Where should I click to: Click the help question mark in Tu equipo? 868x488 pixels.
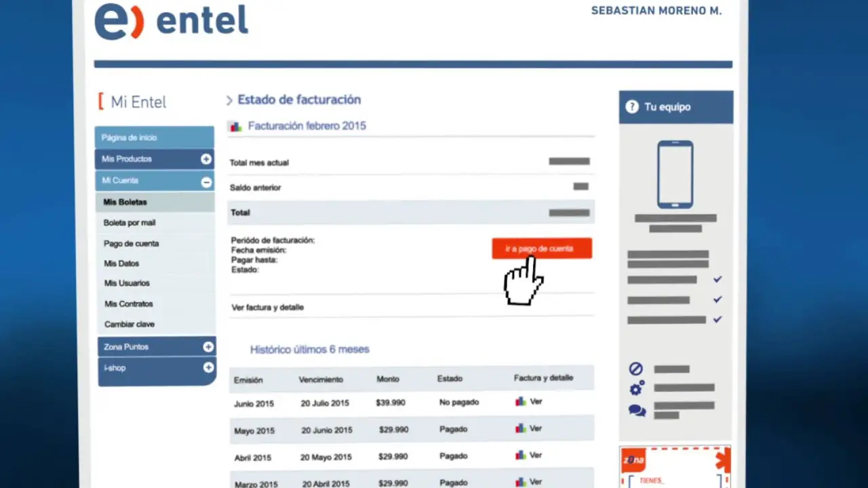[632, 107]
